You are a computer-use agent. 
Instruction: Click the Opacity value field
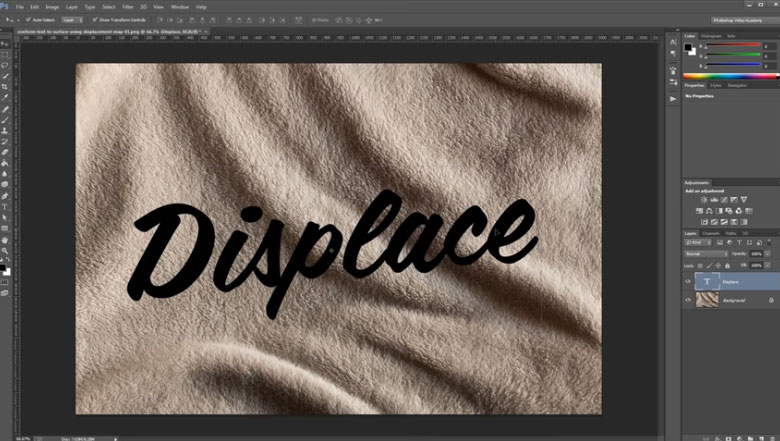(x=756, y=254)
